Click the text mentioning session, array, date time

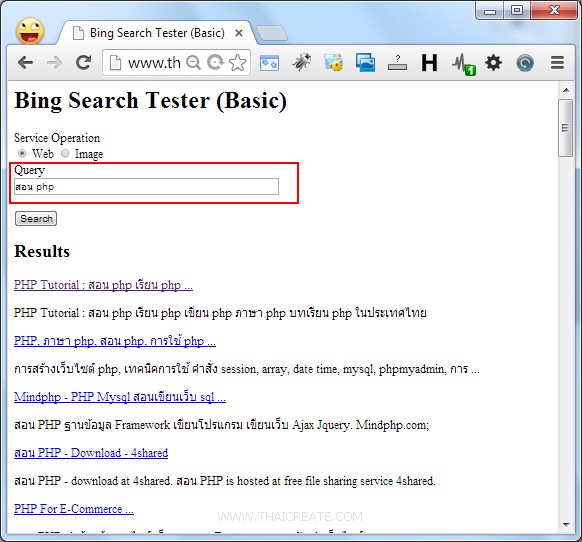247,369
